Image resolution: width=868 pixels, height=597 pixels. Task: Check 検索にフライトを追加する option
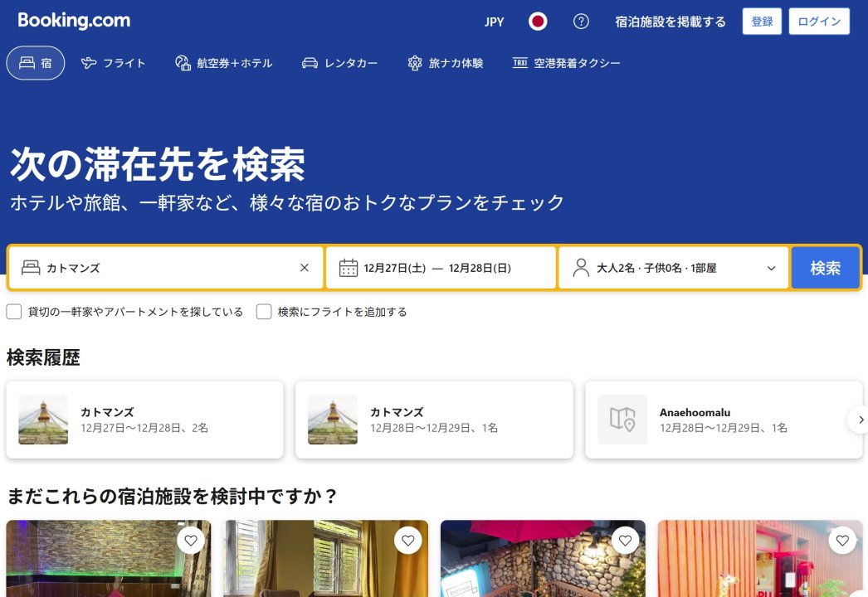pyautogui.click(x=264, y=312)
